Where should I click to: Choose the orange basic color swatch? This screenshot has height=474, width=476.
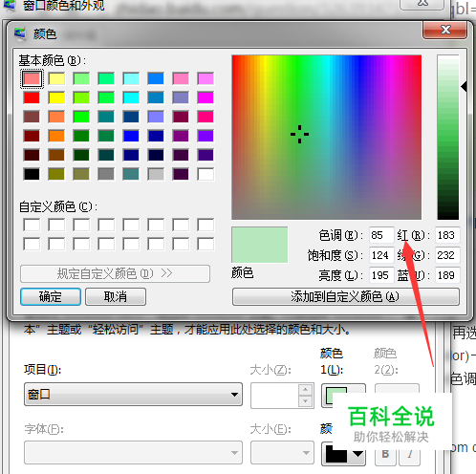coord(56,136)
